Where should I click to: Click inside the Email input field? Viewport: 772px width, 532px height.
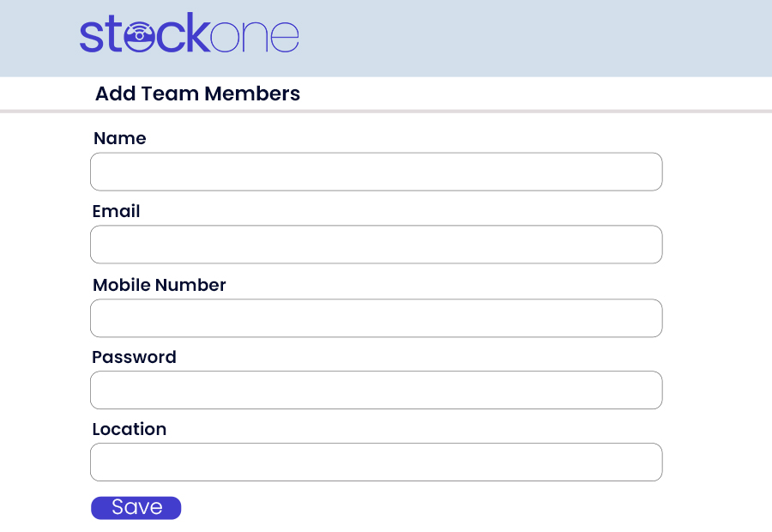point(376,245)
